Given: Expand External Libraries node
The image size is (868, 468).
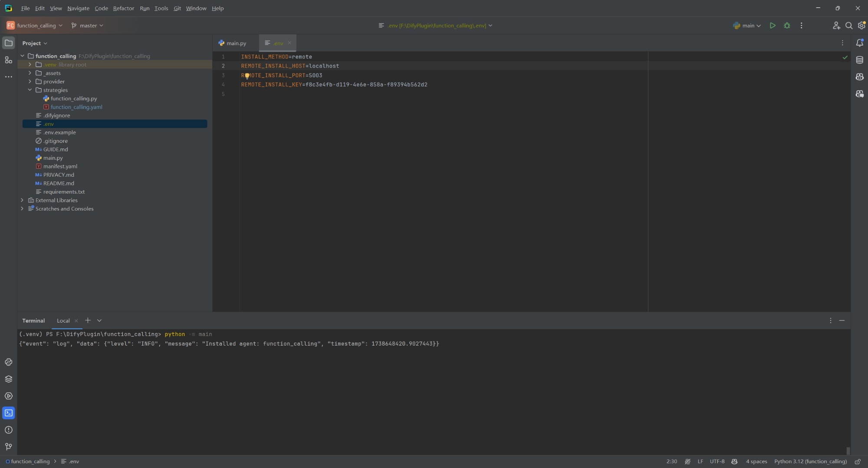Looking at the screenshot, I should click(x=22, y=200).
